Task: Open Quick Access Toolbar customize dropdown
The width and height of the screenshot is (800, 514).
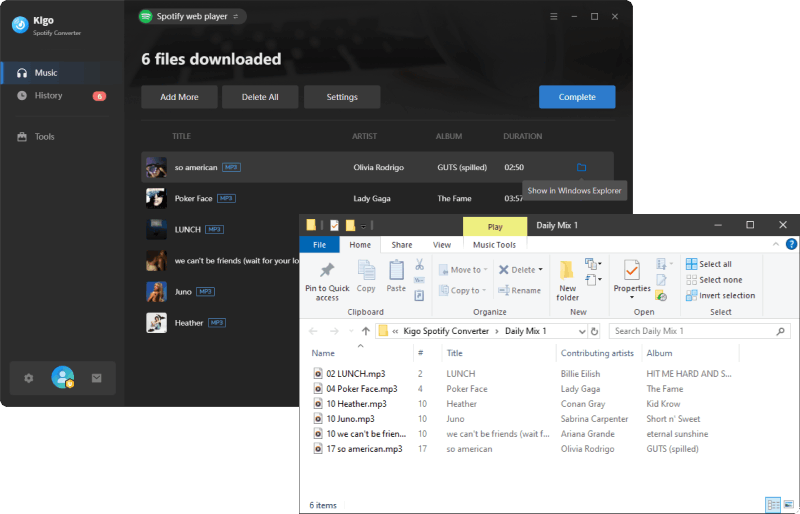Action: tap(363, 226)
